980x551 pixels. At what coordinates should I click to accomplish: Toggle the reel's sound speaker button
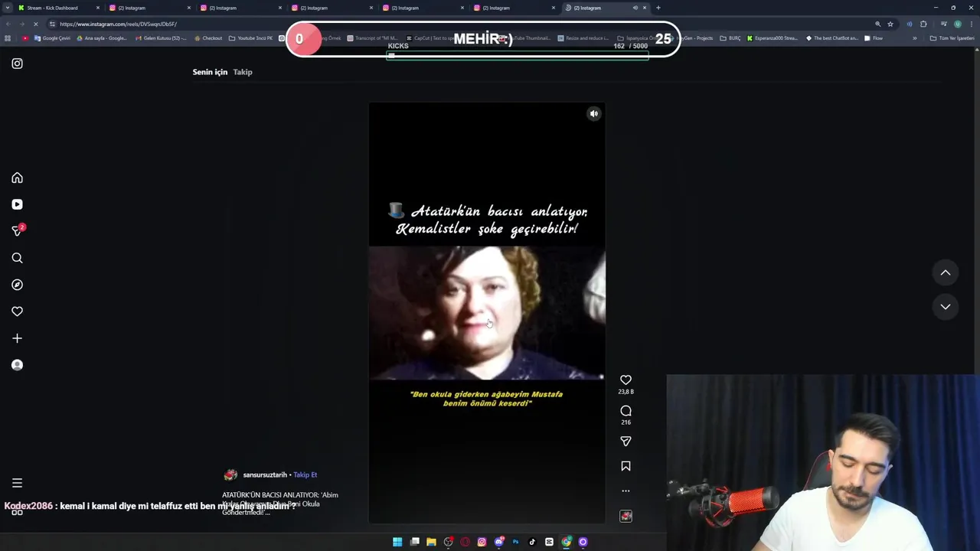click(593, 114)
